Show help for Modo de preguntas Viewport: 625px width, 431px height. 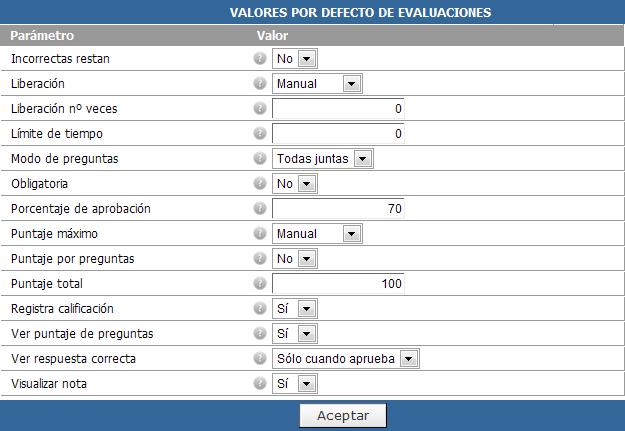pos(259,159)
